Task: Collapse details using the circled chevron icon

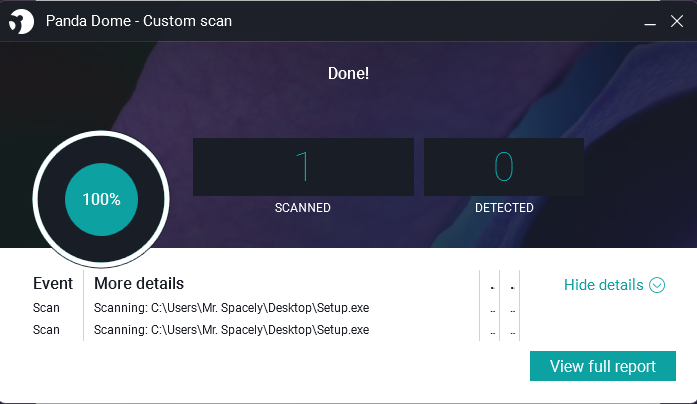Action: pos(657,285)
